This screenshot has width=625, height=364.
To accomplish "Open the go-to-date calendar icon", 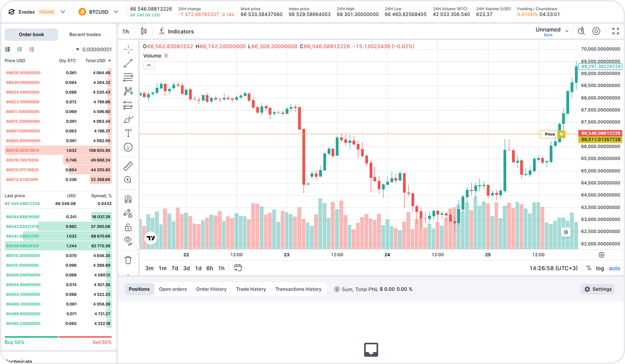I will coord(238,268).
